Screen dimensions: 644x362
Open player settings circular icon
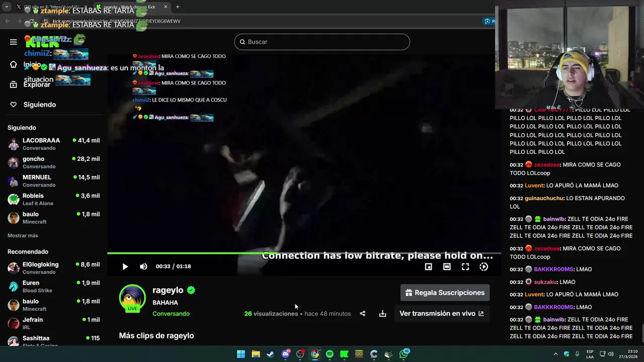point(484,267)
